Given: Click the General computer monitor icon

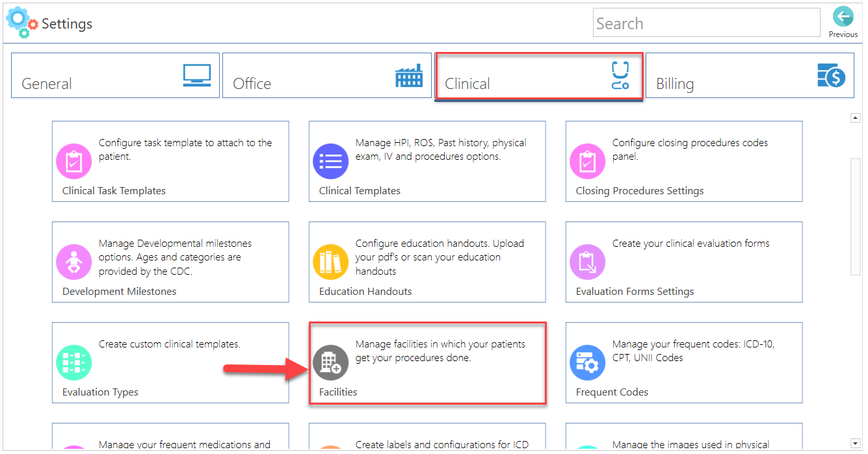Looking at the screenshot, I should click(x=196, y=76).
